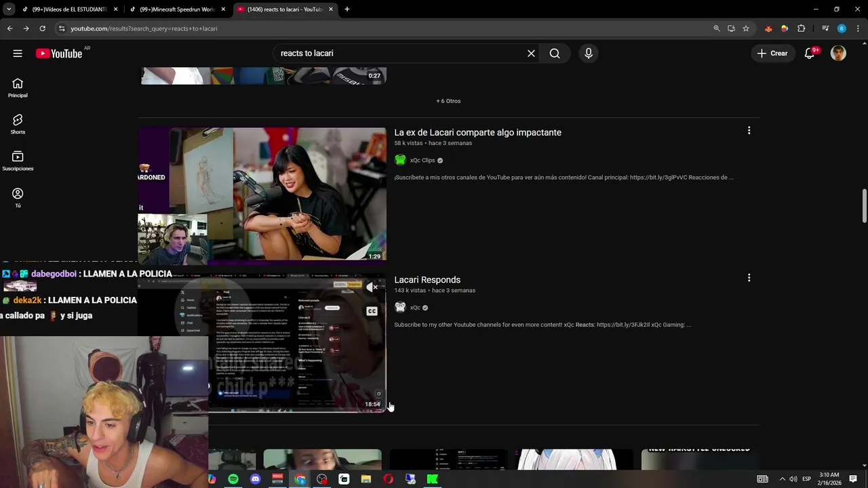Open the green K (Kick) app in taskbar
This screenshot has height=488, width=868.
(432, 479)
